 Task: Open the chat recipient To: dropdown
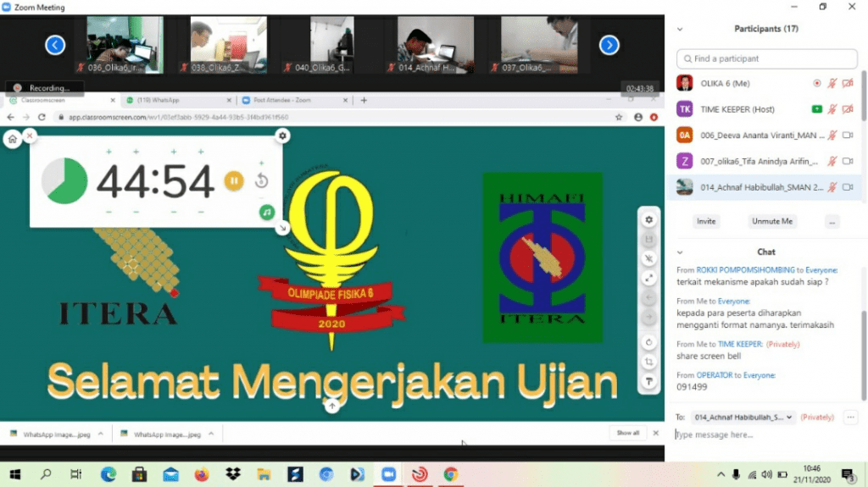[x=743, y=418]
